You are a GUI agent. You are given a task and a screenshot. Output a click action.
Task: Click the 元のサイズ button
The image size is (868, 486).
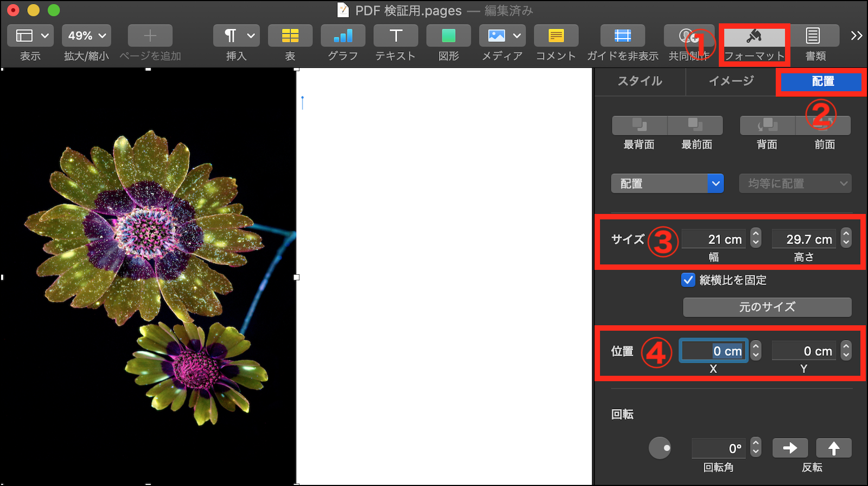pos(767,307)
